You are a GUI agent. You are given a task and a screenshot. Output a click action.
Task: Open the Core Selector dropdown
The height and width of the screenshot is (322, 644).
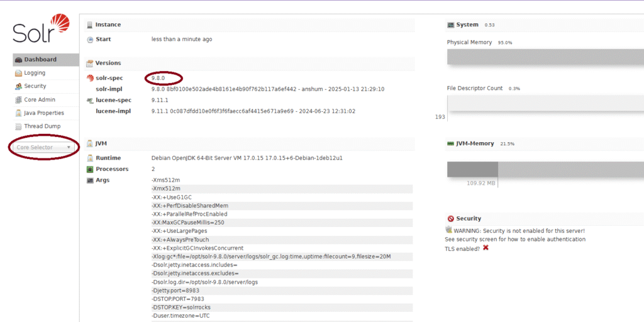[x=43, y=147]
